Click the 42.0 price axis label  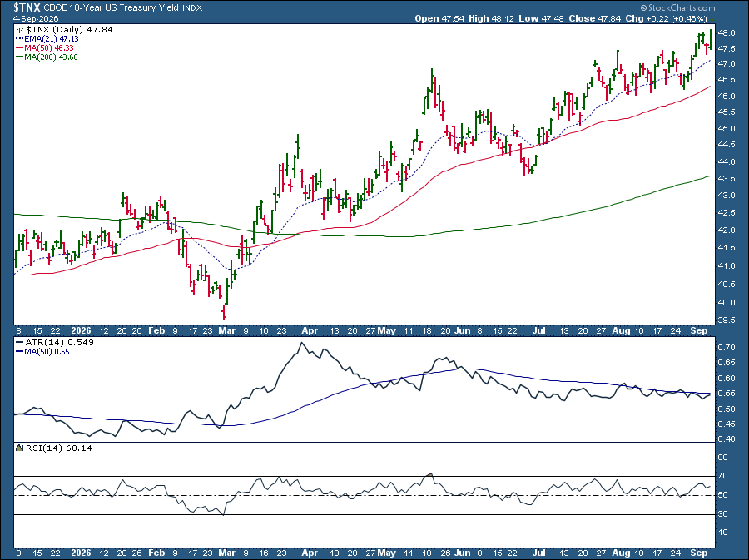point(726,230)
